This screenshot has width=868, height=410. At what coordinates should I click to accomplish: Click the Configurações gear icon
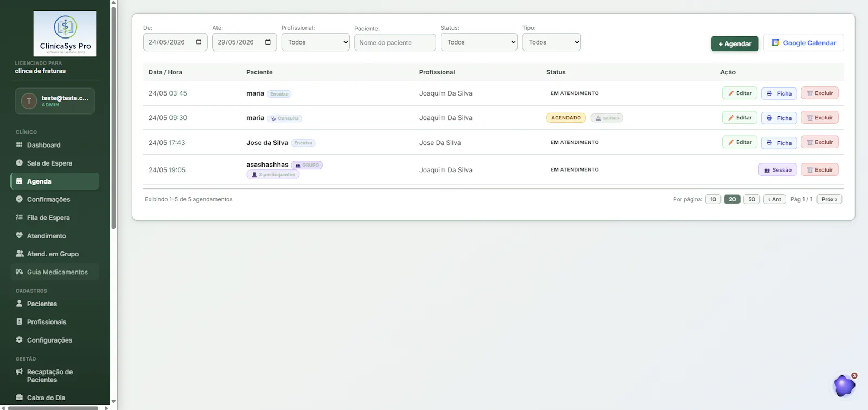(x=20, y=340)
